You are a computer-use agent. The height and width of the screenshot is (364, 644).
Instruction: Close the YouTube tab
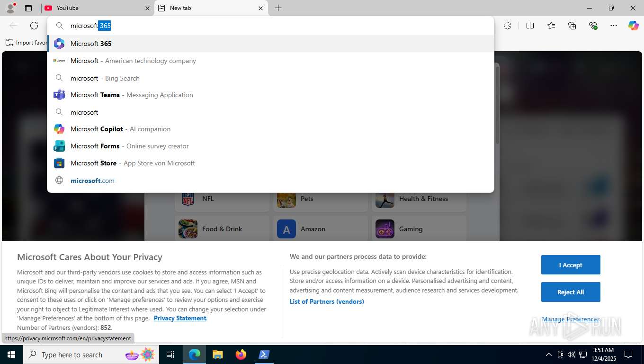147,8
